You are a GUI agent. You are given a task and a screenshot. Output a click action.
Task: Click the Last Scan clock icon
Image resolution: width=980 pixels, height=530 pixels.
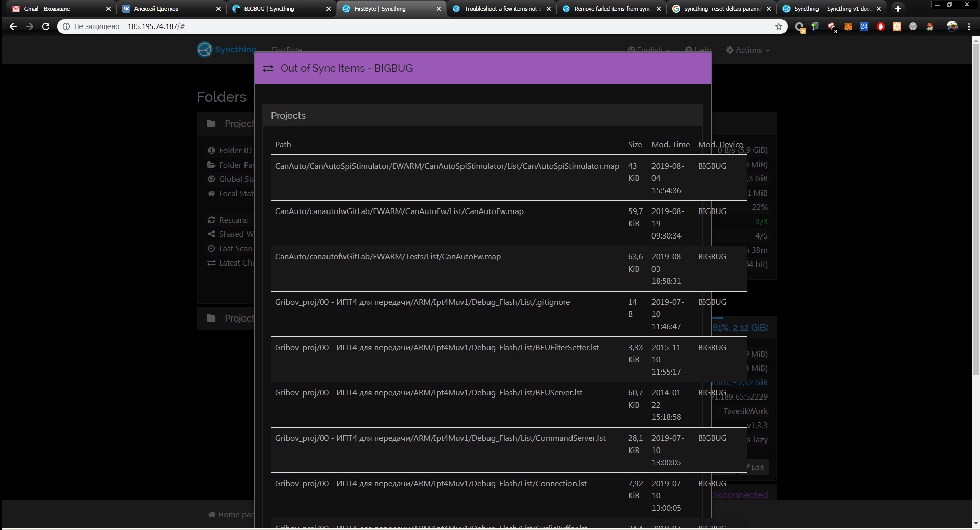pyautogui.click(x=212, y=248)
